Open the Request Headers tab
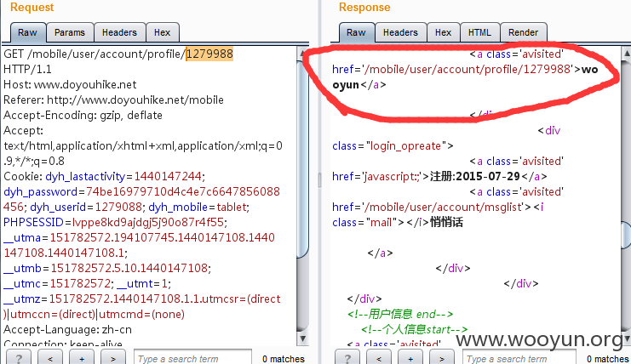 click(x=119, y=32)
